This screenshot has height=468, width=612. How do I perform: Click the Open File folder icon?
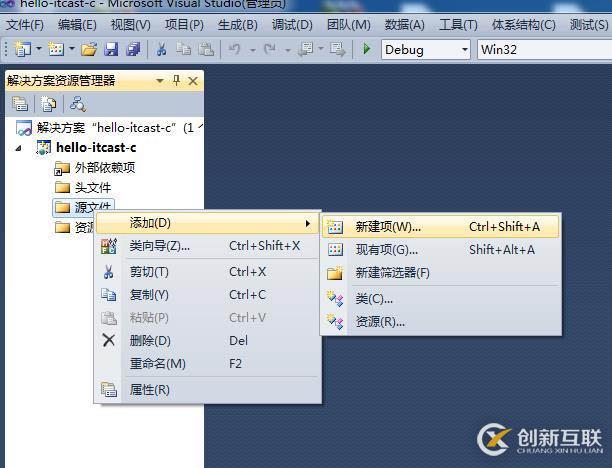[x=89, y=50]
